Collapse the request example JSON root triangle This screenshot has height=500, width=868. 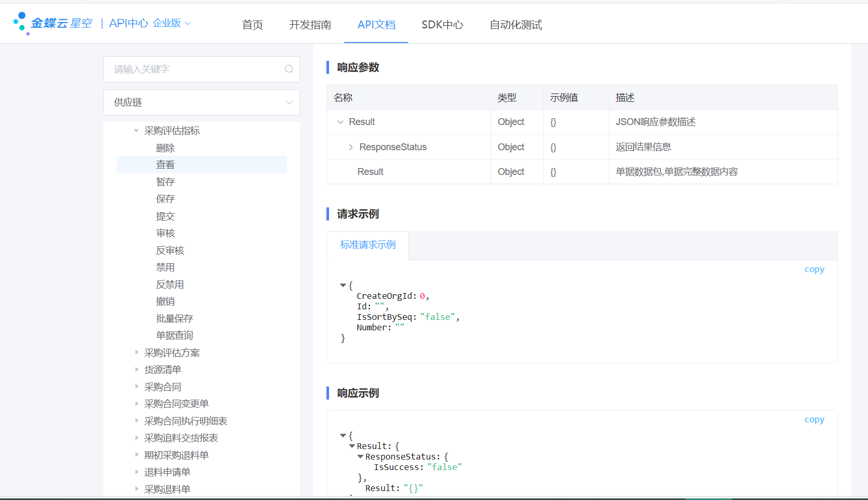pos(343,285)
